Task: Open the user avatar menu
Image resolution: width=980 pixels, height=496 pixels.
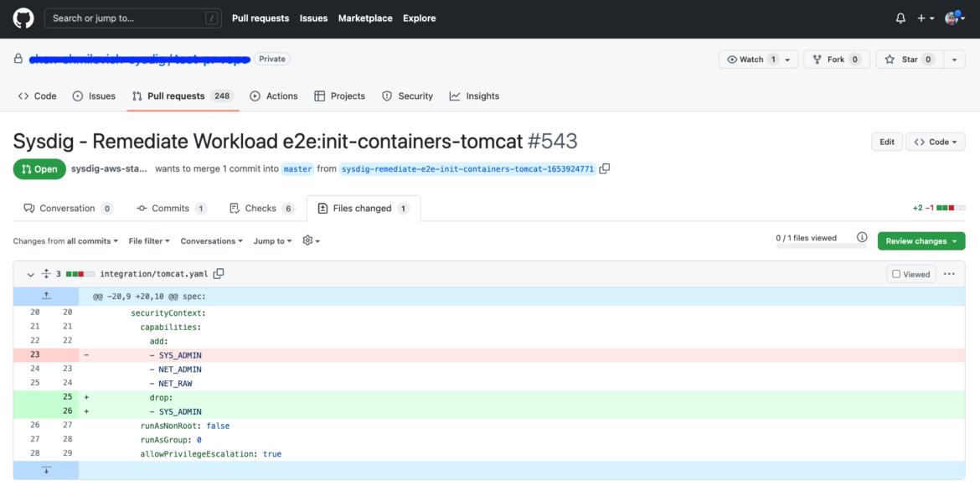Action: coord(956,18)
